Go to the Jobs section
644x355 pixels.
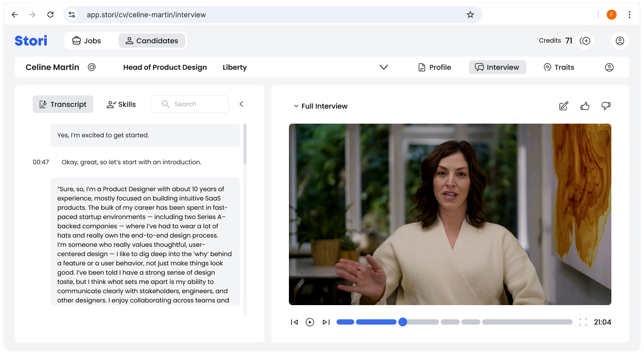pos(87,41)
